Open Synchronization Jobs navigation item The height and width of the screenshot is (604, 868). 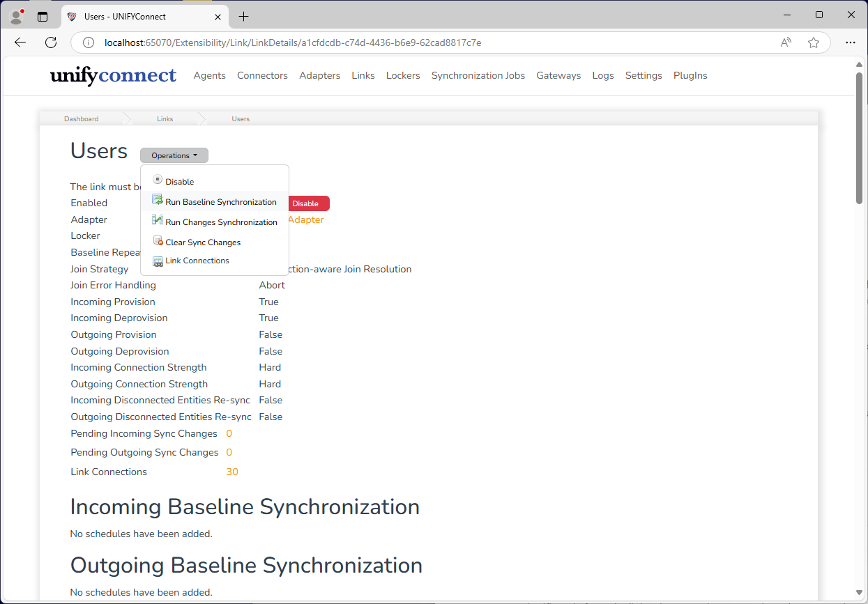tap(478, 75)
